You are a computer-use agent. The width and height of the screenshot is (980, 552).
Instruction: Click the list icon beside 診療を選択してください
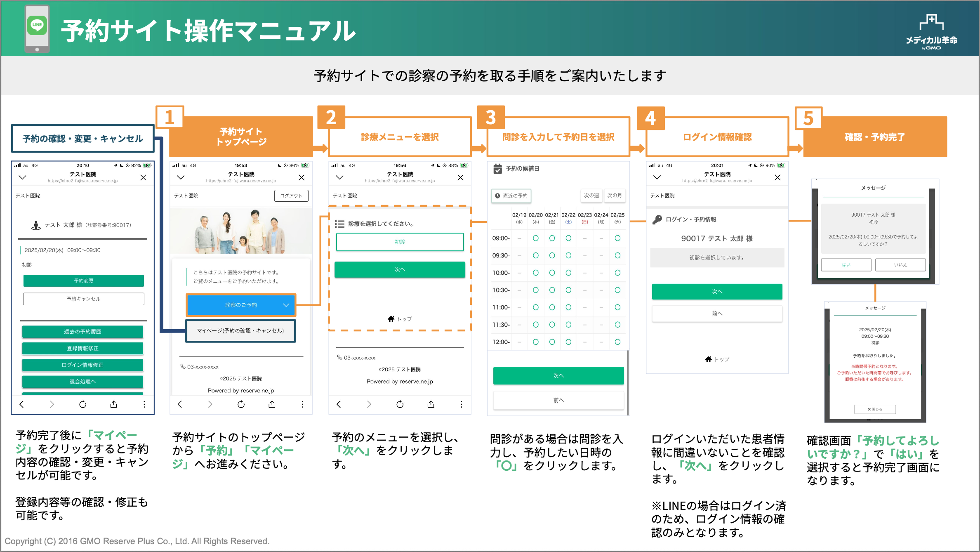(341, 223)
